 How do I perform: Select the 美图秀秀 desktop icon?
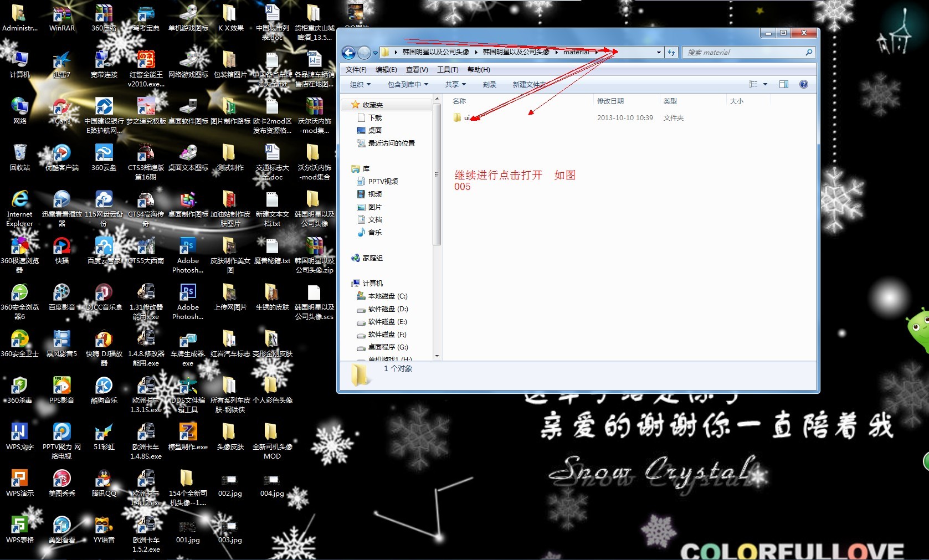(x=62, y=483)
